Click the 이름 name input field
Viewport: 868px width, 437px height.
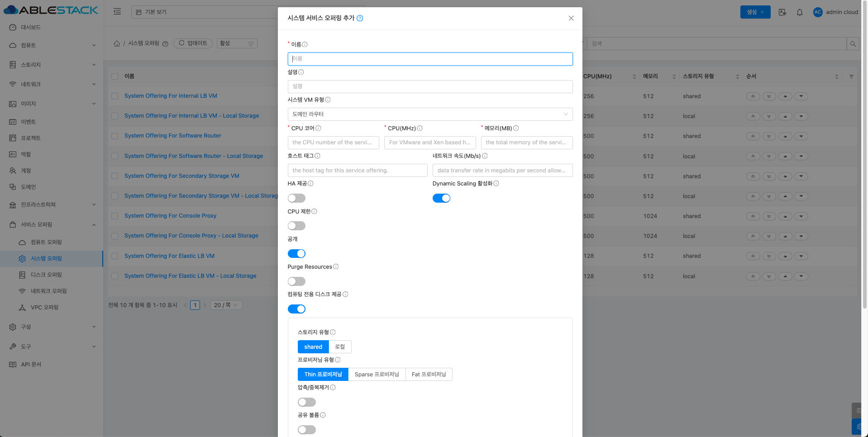(x=429, y=59)
